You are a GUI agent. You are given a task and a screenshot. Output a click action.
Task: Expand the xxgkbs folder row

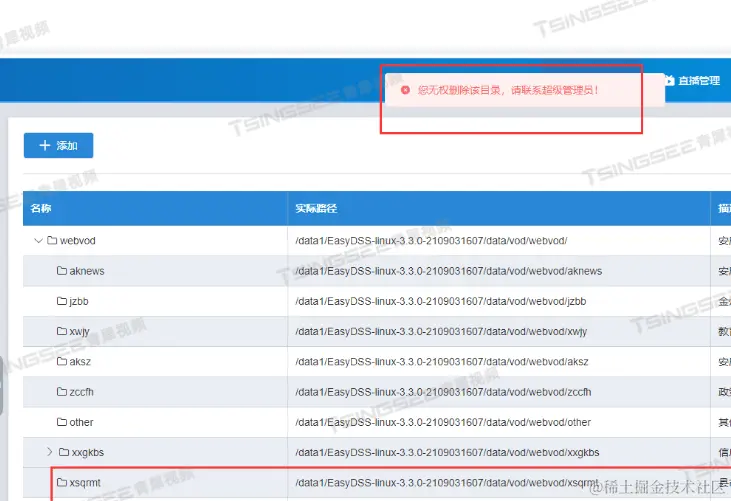(50, 452)
